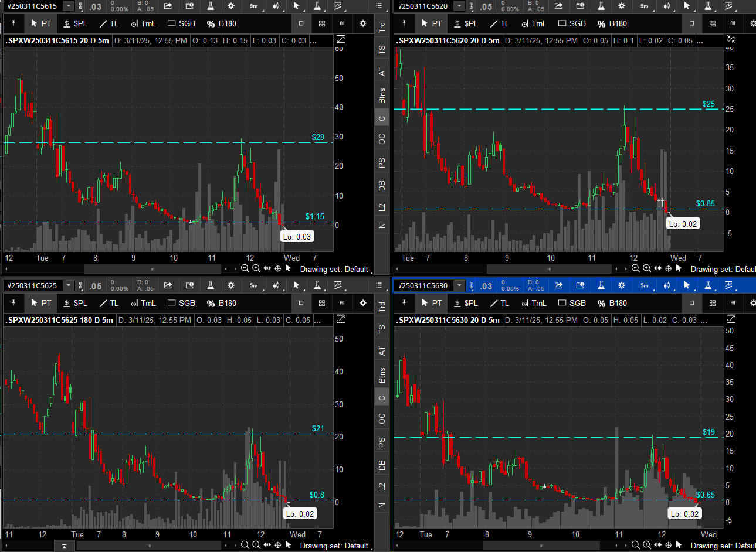Click the $PL price level tool in the C5625 chart

[74, 303]
